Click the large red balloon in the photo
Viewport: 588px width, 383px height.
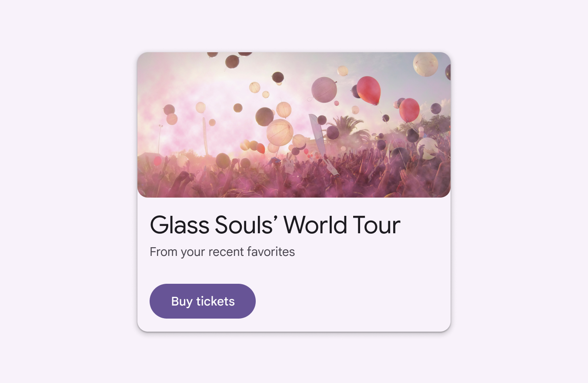tap(369, 90)
